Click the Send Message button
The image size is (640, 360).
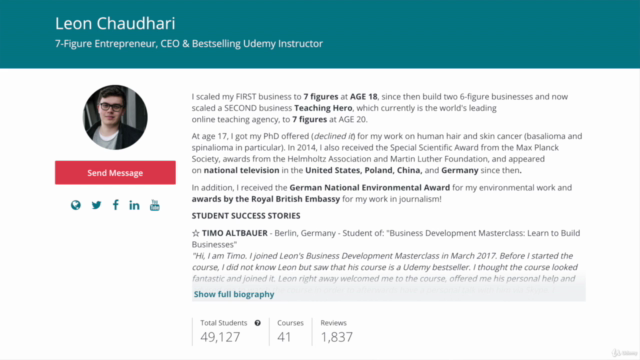(116, 173)
